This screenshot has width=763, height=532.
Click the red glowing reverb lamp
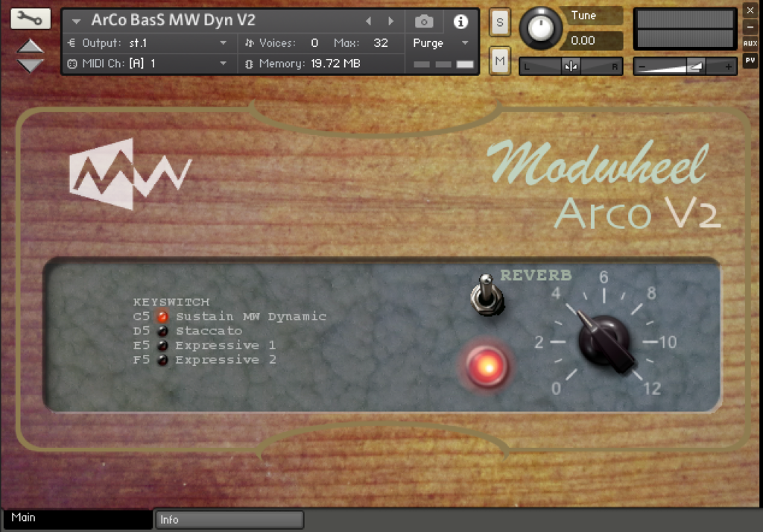tap(487, 366)
